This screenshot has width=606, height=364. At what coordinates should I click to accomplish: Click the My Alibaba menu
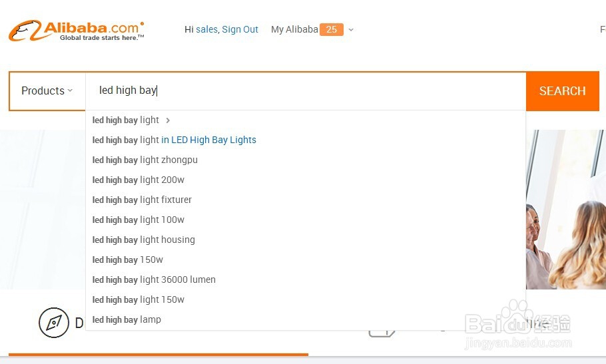294,29
